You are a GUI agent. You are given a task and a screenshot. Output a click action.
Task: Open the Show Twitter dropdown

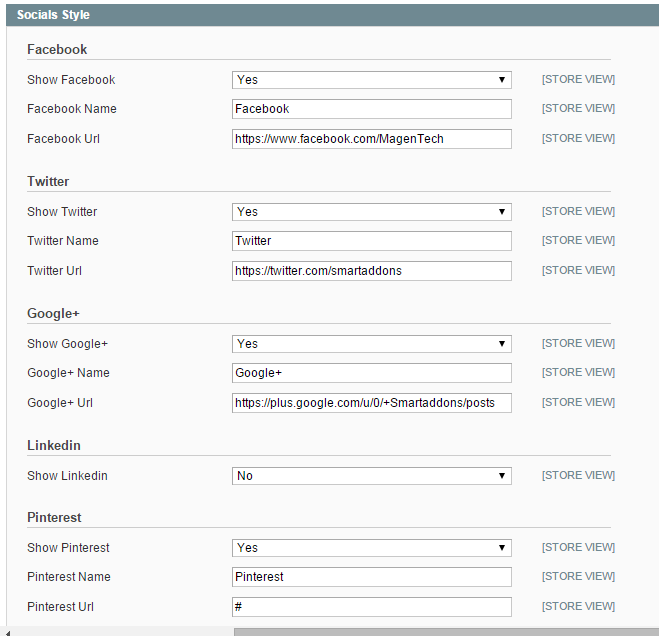click(372, 212)
